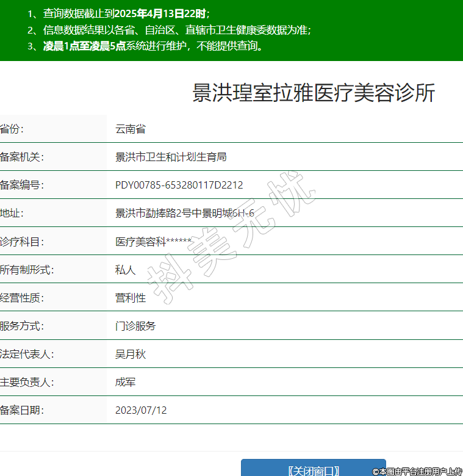Click the 本图由平台注册用户上传 footer text
The image size is (463, 476).
pos(417,471)
